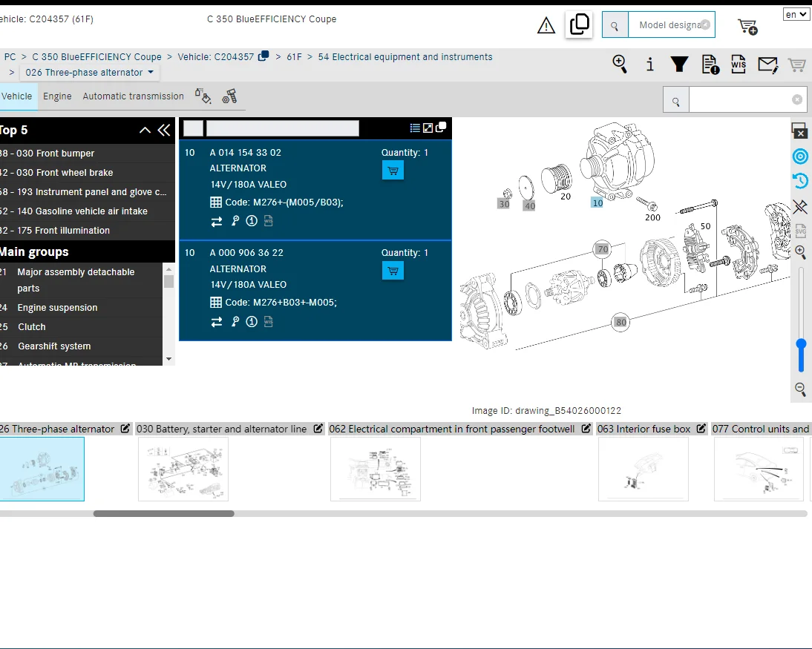The height and width of the screenshot is (649, 812).
Task: Open the advanced search magnifier-plus icon
Action: coord(619,65)
